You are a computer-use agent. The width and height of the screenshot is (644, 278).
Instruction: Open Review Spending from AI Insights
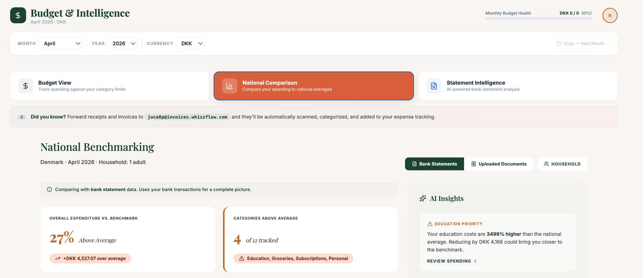click(450, 261)
